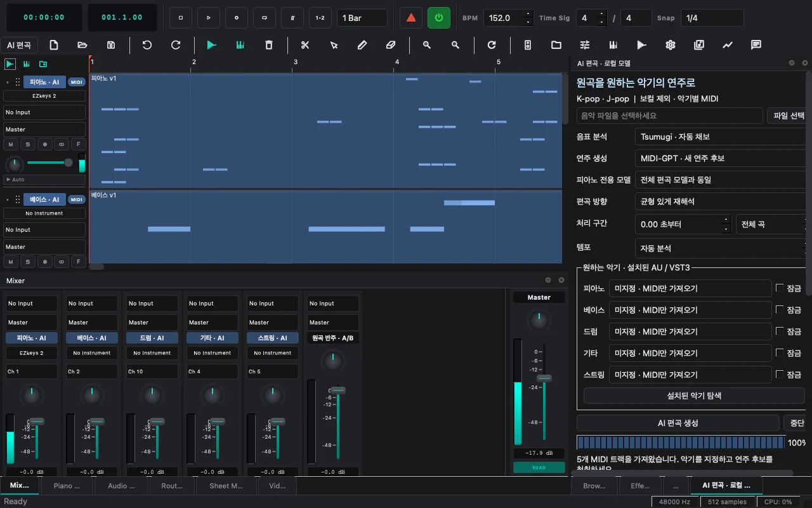Viewport: 812px width, 508px height.
Task: Click the 파일 선택 button
Action: tap(789, 116)
